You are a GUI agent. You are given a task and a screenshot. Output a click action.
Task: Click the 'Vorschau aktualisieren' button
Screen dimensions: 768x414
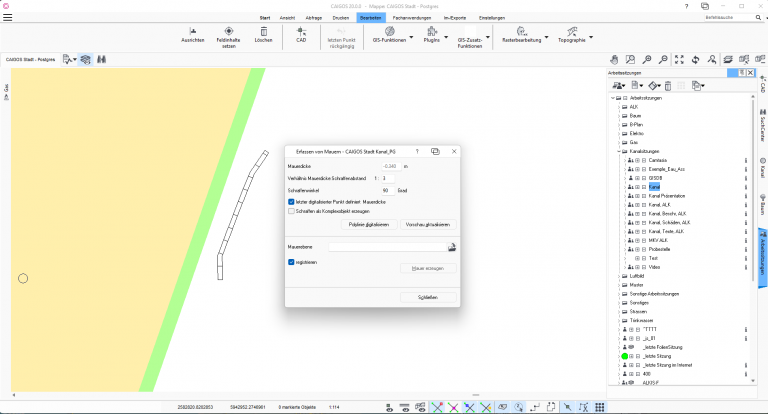428,224
